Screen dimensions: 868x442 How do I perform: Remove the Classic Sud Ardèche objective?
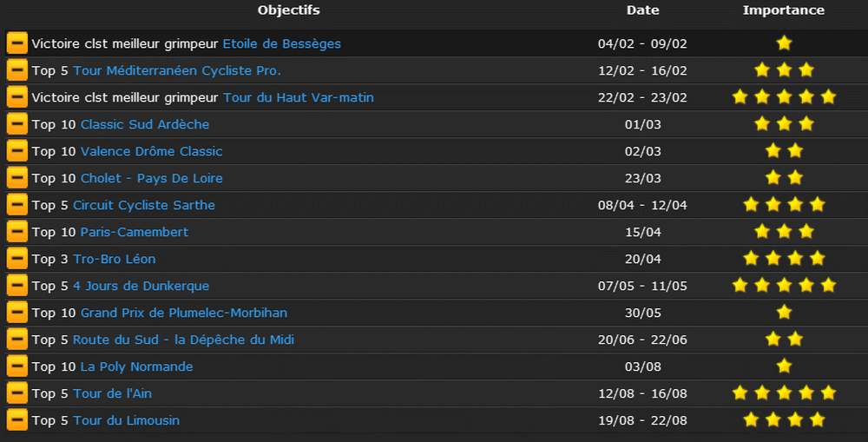[16, 124]
